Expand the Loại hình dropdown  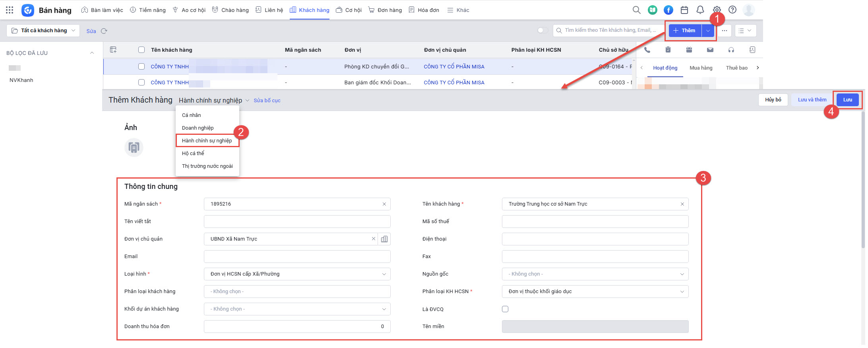pos(297,274)
